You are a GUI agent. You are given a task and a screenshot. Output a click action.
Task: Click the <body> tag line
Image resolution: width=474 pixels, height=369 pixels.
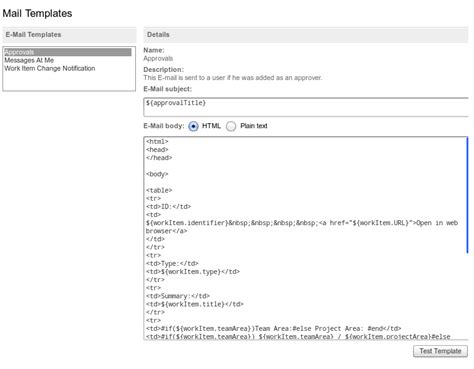pos(157,174)
